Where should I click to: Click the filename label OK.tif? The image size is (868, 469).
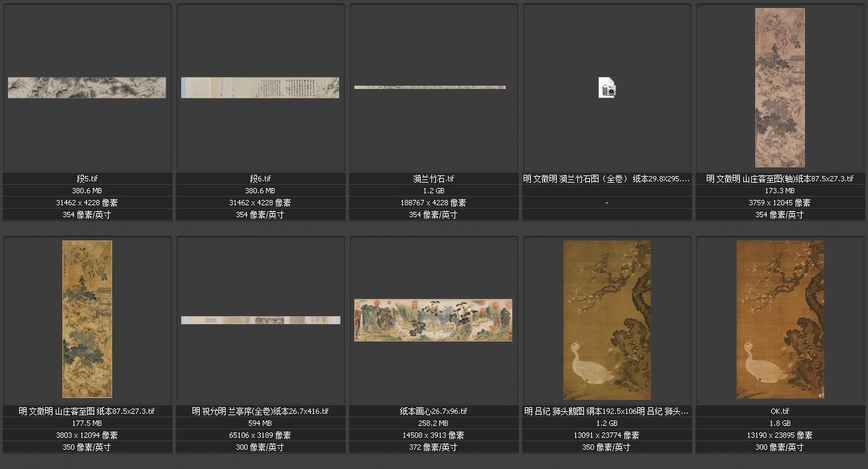point(780,411)
